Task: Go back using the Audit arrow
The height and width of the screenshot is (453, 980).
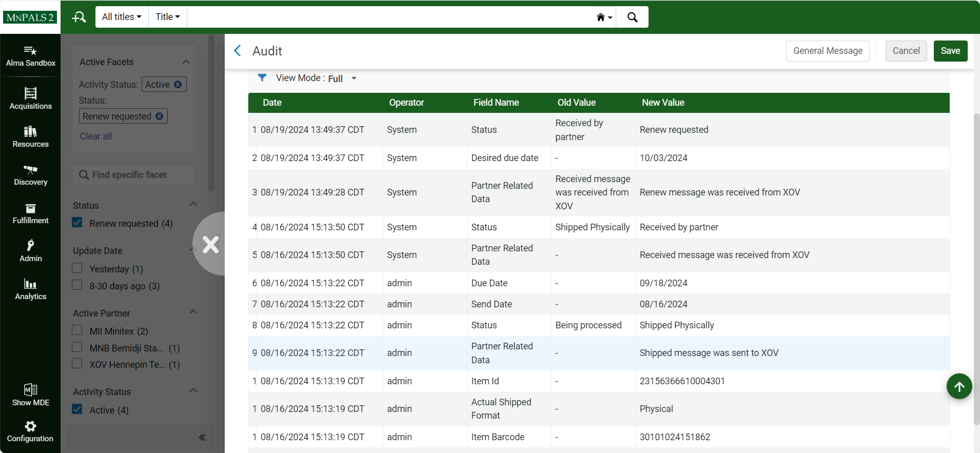Action: coord(238,51)
